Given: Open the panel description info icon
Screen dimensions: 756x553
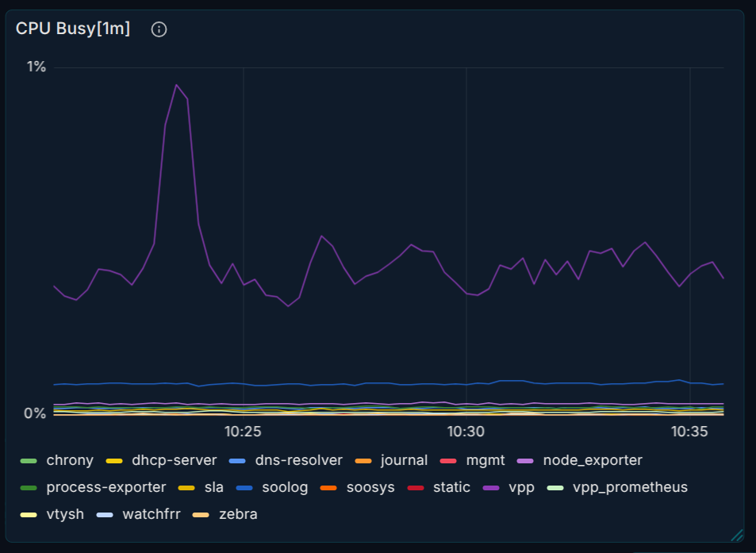Looking at the screenshot, I should (158, 28).
